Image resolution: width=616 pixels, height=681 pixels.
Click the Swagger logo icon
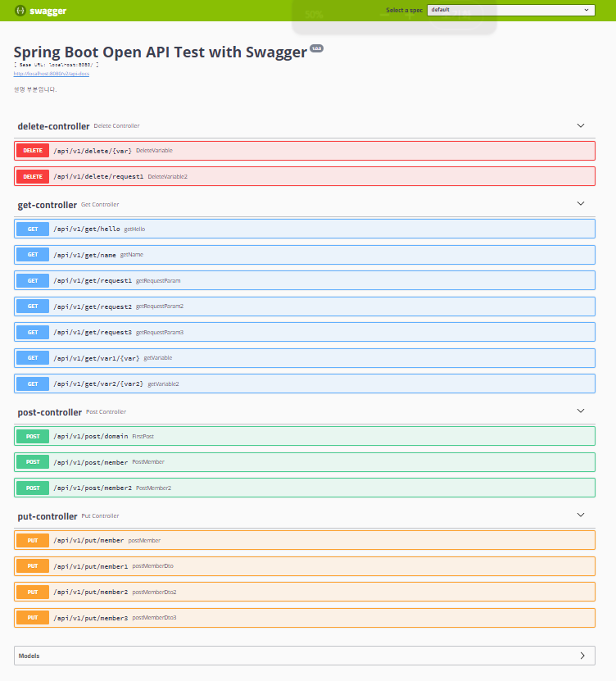pyautogui.click(x=20, y=11)
